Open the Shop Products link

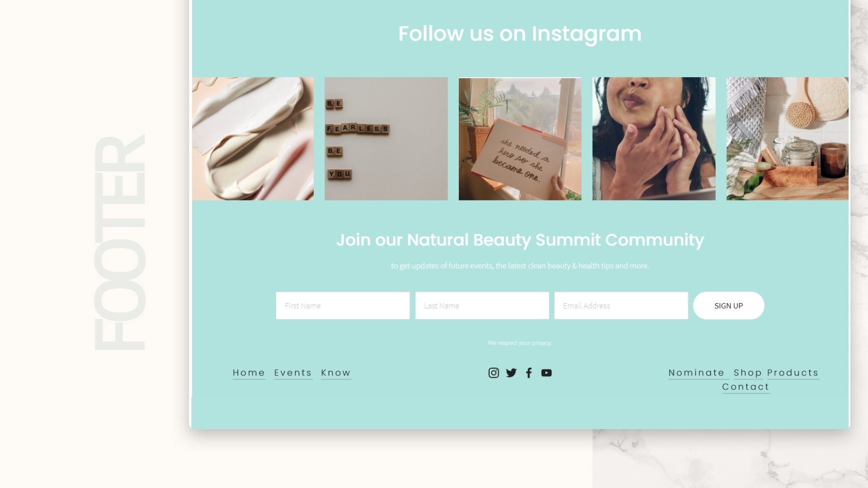776,373
